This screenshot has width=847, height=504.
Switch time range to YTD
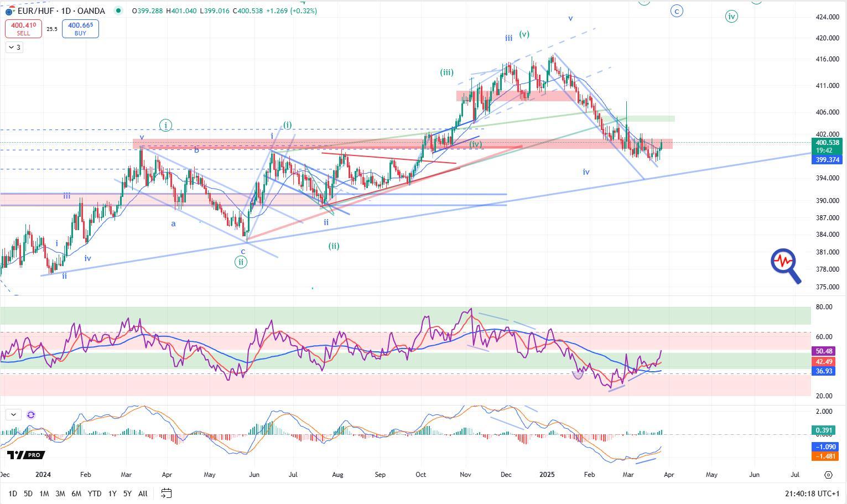(x=95, y=493)
